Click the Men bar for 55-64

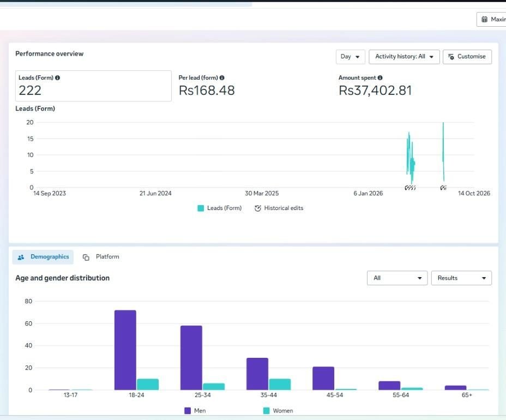pyautogui.click(x=389, y=386)
